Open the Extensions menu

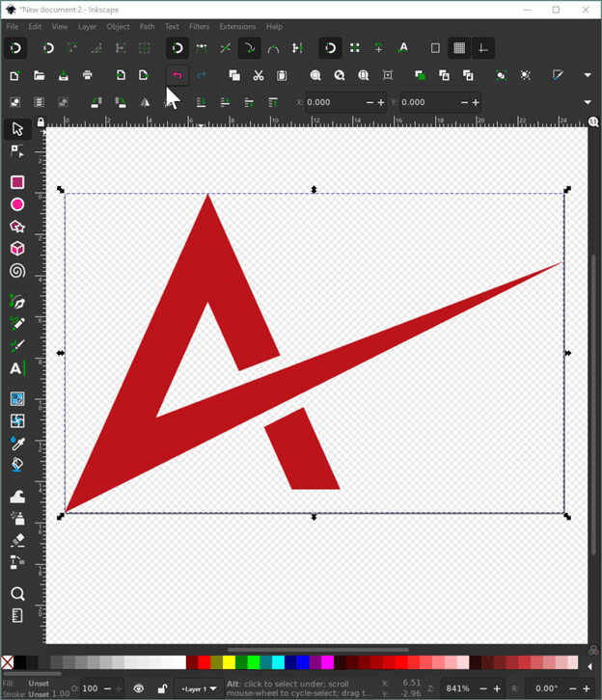coord(237,27)
